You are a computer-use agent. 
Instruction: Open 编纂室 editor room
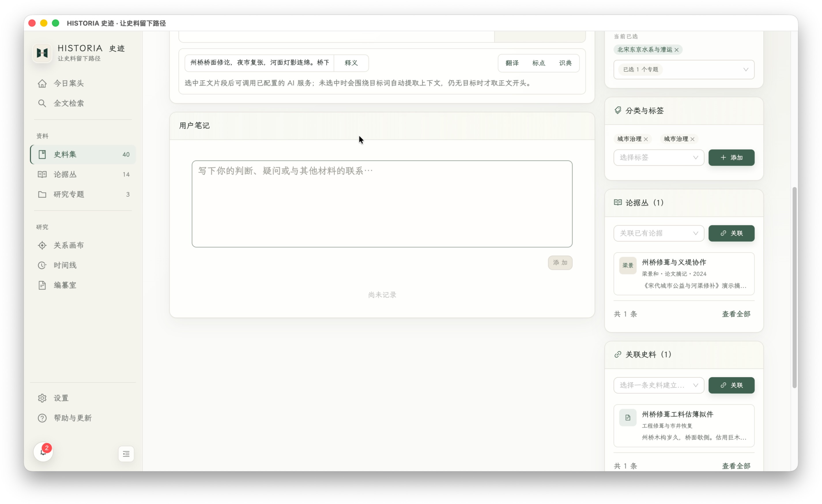tap(83, 285)
